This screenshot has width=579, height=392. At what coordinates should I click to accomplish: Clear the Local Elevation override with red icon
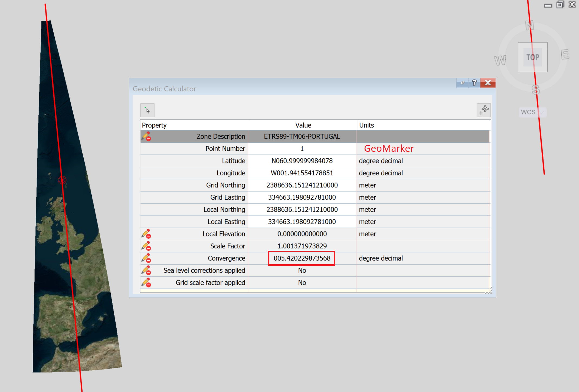point(149,236)
